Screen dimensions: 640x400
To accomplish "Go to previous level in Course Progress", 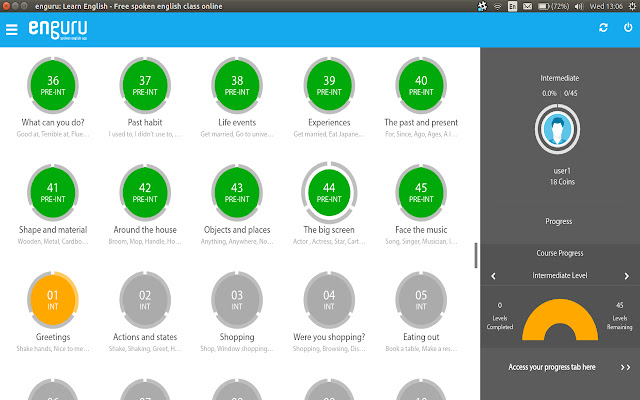I will (x=493, y=276).
